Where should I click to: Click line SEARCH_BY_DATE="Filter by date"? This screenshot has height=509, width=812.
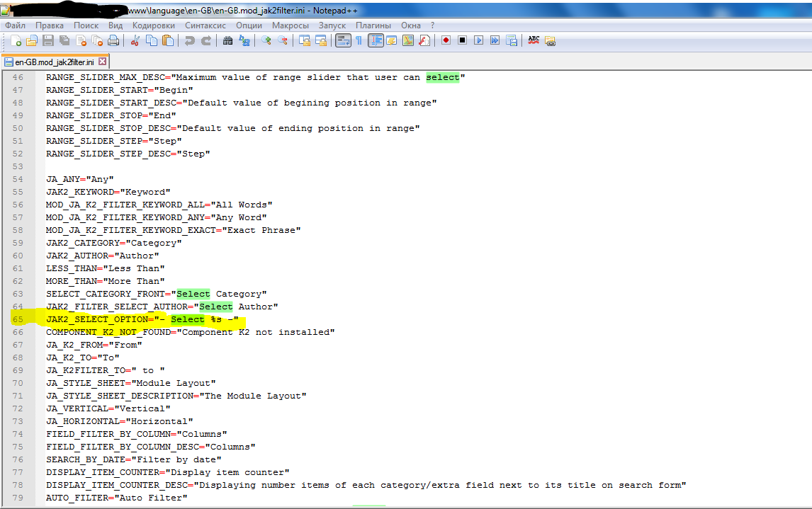pos(134,459)
